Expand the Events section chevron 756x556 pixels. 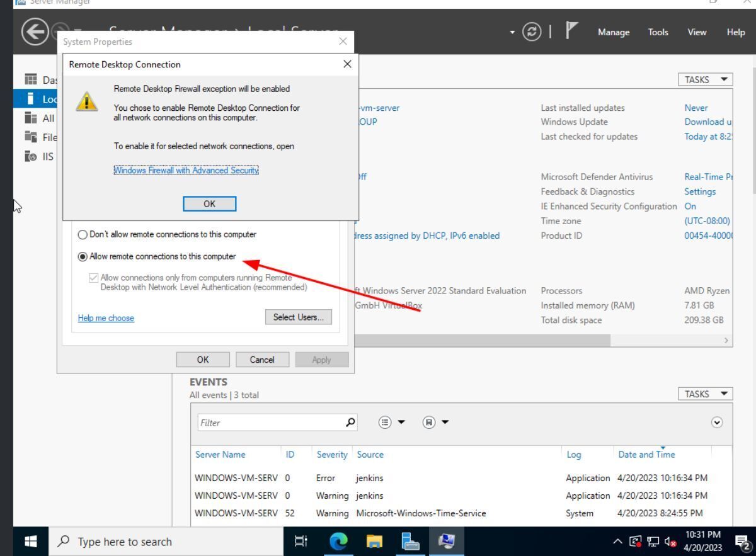click(716, 423)
